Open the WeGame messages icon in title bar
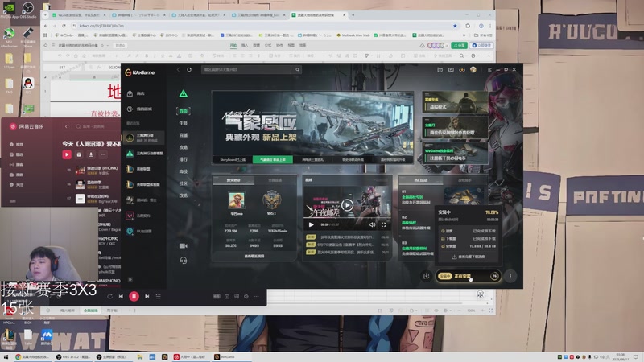Viewport: 644px width, 362px height. (451, 70)
